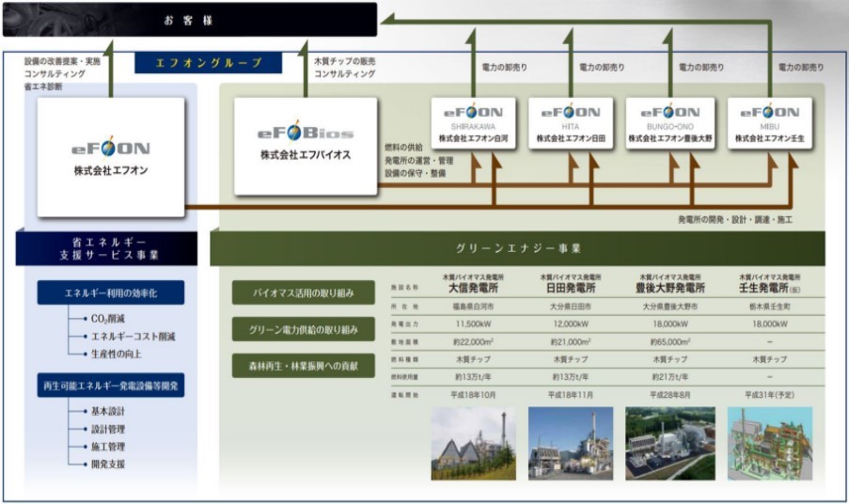Click the 発電所の開発・設計・調達・施工 label
Image resolution: width=849 pixels, height=504 pixels.
(735, 219)
